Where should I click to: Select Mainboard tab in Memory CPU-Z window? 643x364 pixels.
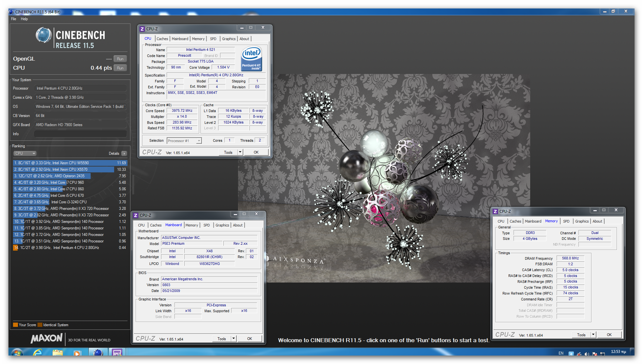(x=533, y=221)
